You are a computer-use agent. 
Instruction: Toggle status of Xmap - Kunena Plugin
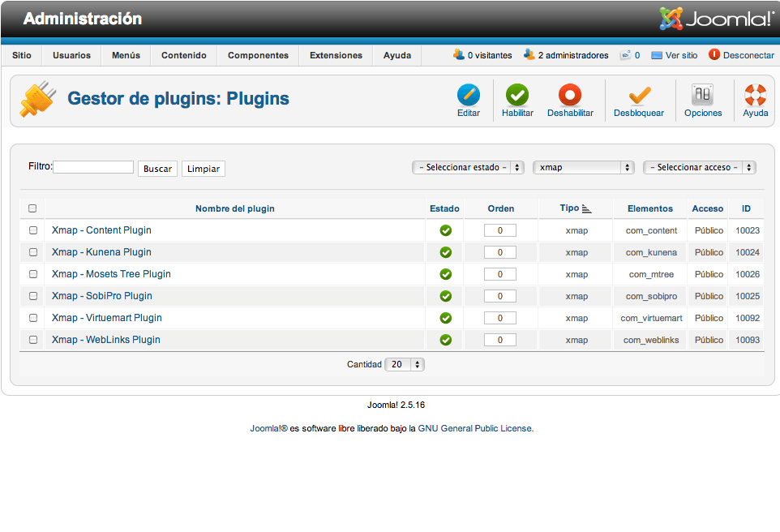tap(446, 252)
